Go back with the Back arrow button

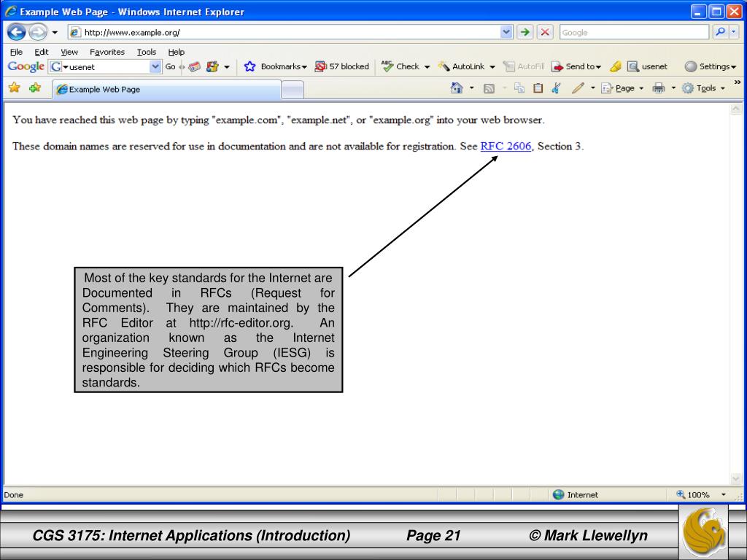(16, 32)
